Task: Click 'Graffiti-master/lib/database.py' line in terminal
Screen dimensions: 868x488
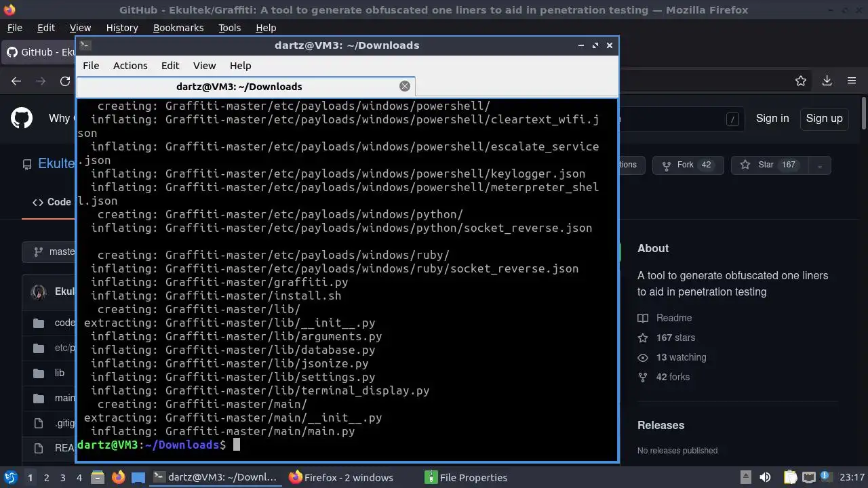Action: (x=270, y=350)
